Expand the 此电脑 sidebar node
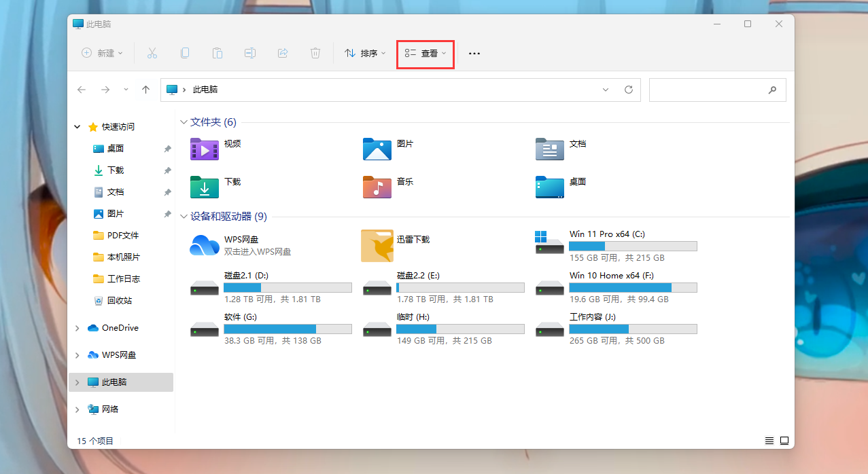The height and width of the screenshot is (474, 868). 77,382
